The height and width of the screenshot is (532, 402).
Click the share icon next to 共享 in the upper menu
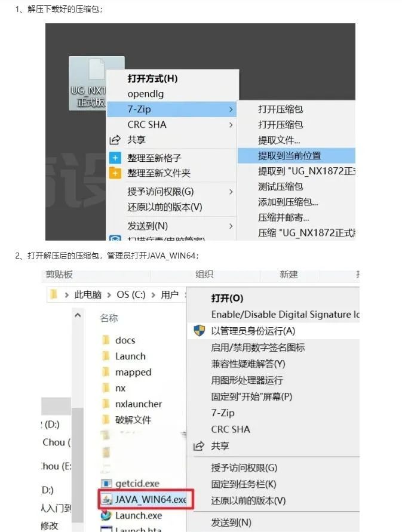click(115, 140)
